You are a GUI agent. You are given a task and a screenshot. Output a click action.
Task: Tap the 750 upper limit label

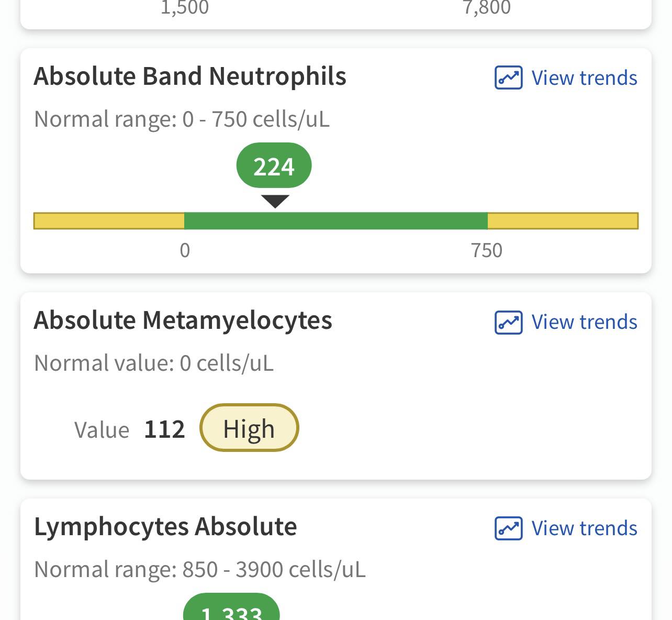[x=487, y=250]
